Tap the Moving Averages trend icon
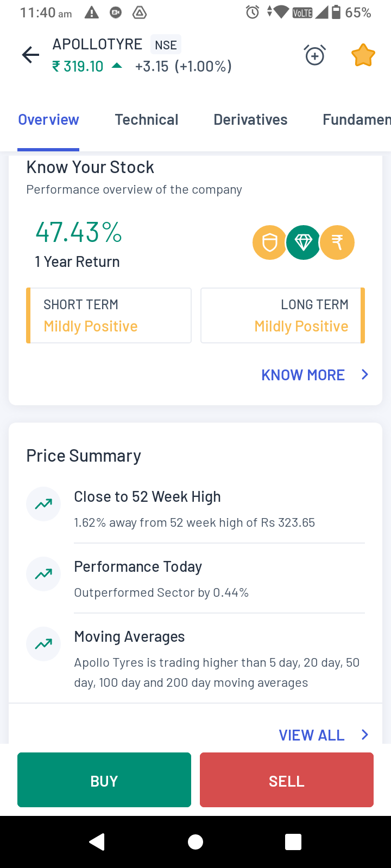The width and height of the screenshot is (391, 868). tap(43, 644)
